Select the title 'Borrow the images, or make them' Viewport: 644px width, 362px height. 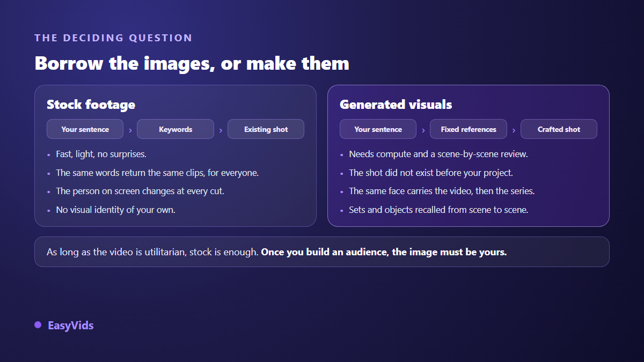[192, 63]
